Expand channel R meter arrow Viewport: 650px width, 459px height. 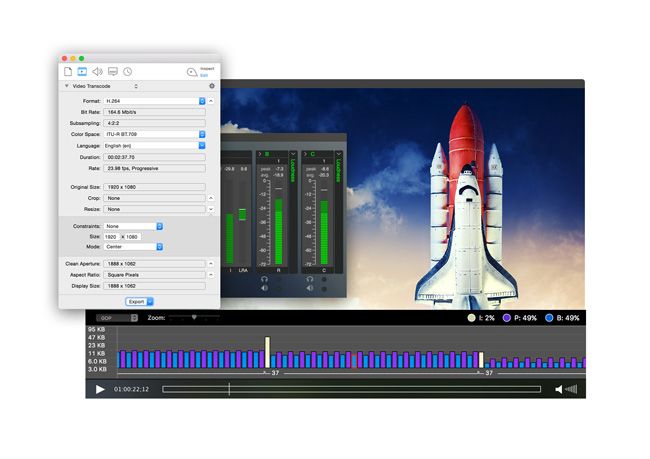260,154
